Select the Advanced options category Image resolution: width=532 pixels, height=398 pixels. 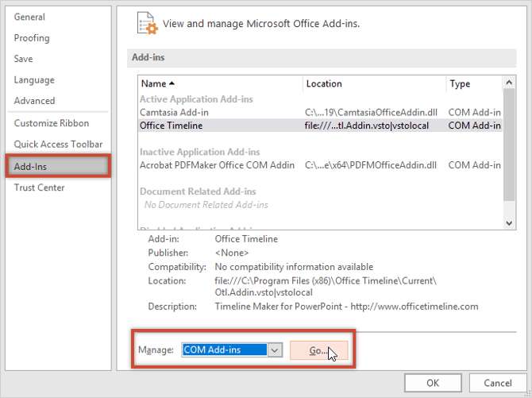[x=34, y=101]
